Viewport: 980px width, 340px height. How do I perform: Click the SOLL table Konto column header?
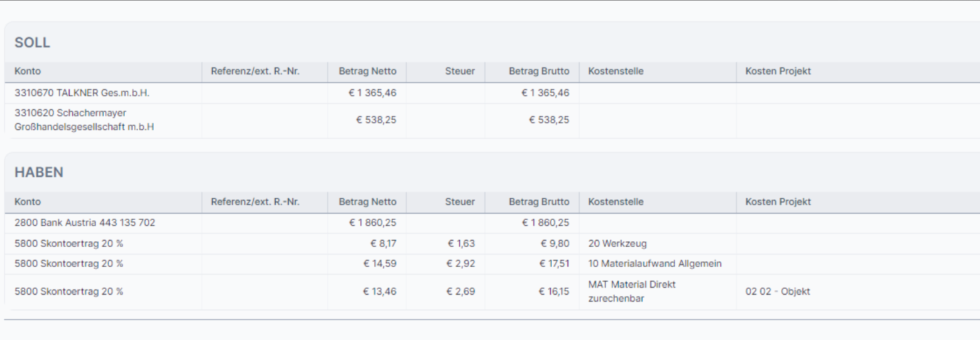click(x=28, y=72)
